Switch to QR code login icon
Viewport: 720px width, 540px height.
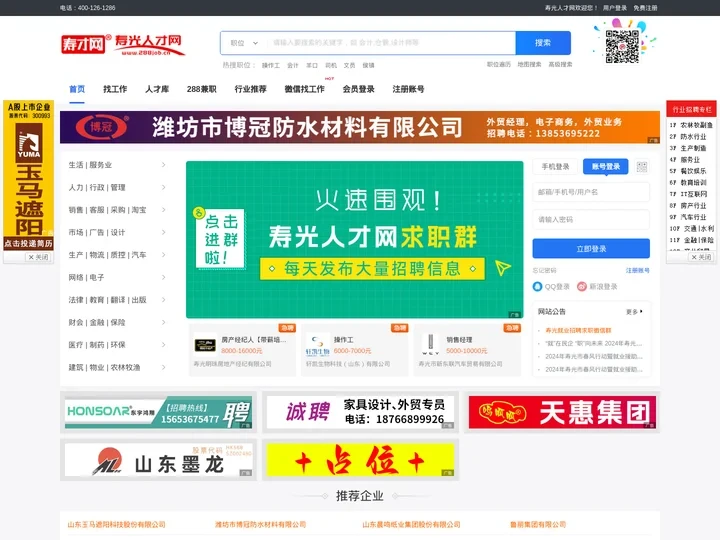[x=642, y=167]
